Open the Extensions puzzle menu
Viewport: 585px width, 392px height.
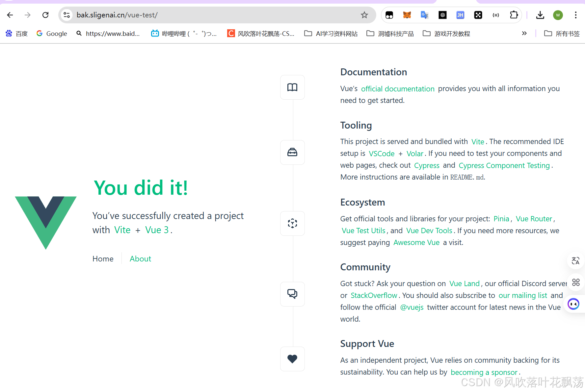514,15
